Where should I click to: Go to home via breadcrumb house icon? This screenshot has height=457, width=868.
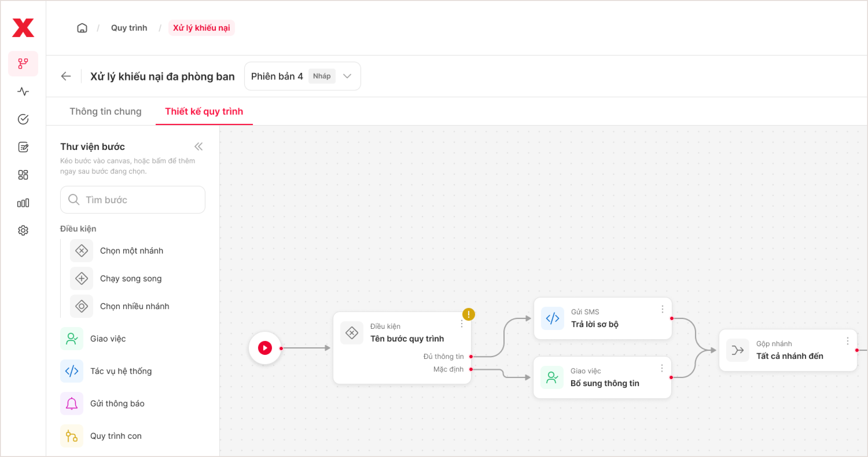point(82,28)
